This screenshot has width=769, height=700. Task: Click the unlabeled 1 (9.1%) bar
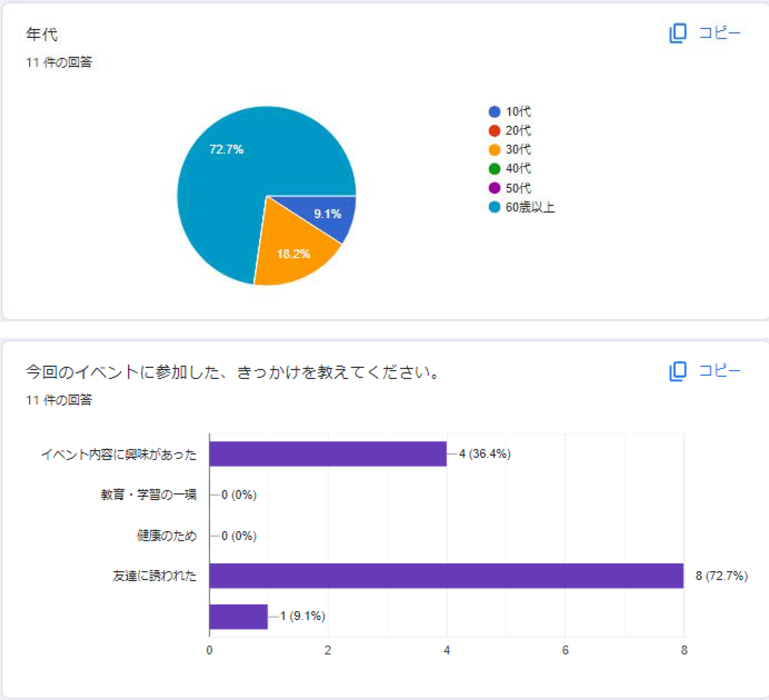(238, 616)
